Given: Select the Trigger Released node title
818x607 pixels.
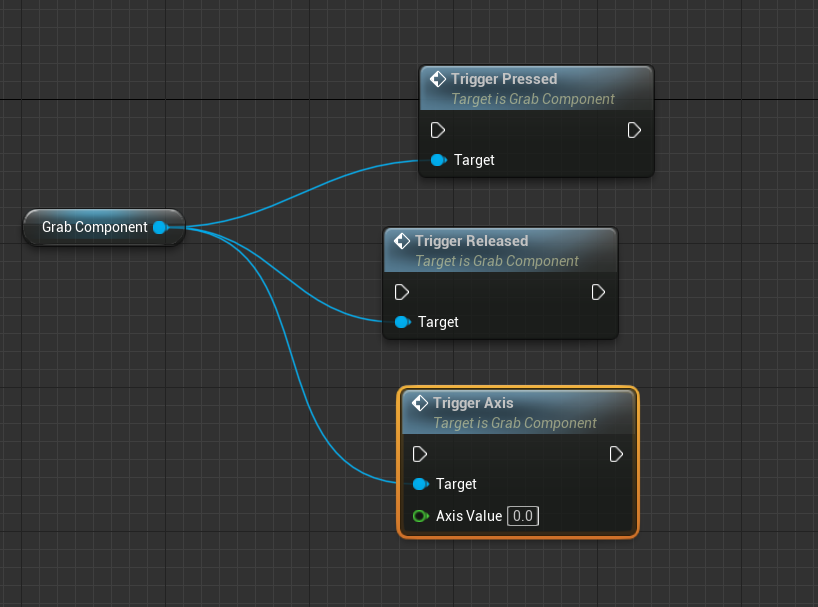Looking at the screenshot, I should (472, 241).
